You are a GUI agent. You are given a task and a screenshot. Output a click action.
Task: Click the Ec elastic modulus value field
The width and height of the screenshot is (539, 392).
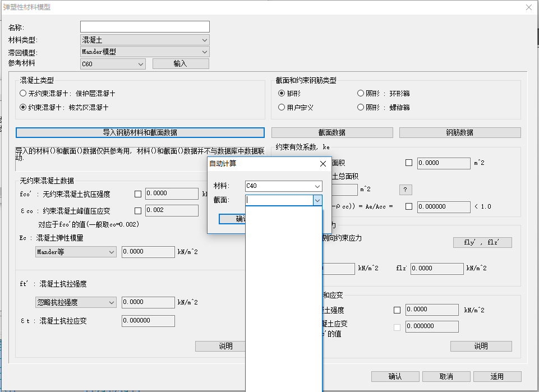click(148, 252)
